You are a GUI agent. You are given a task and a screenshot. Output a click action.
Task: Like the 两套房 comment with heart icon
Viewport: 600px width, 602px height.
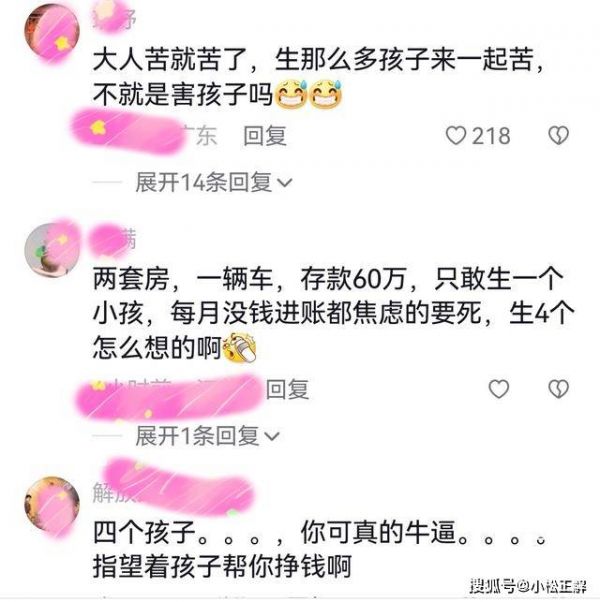point(499,389)
